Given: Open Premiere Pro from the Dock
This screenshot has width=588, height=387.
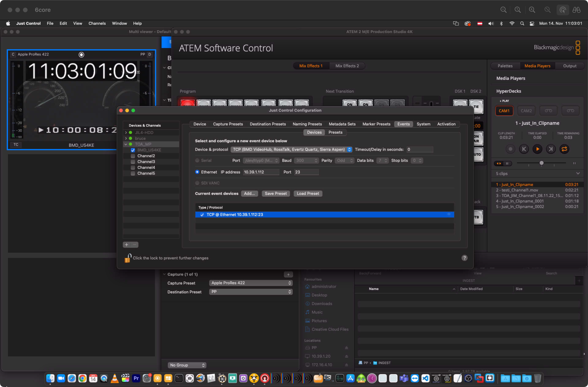Looking at the screenshot, I should [x=136, y=378].
